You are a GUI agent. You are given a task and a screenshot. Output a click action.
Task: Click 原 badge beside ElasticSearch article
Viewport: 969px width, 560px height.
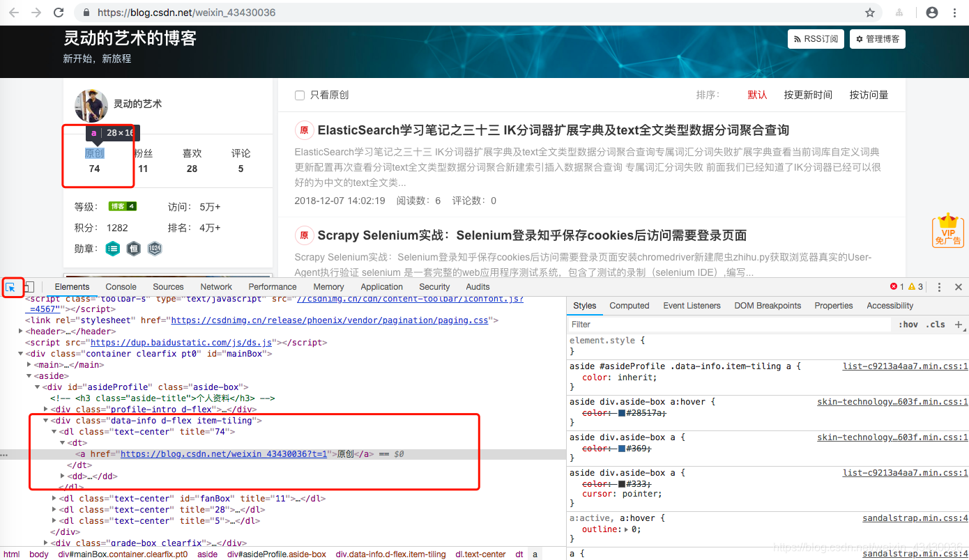tap(304, 130)
